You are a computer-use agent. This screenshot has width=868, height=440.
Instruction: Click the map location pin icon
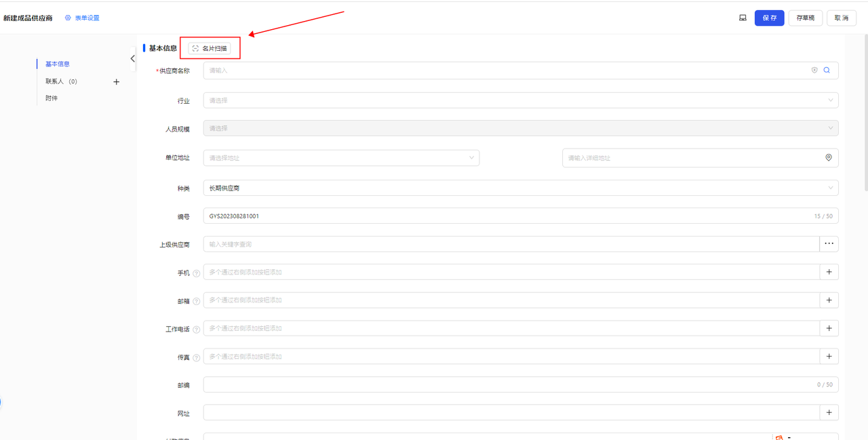coord(829,157)
